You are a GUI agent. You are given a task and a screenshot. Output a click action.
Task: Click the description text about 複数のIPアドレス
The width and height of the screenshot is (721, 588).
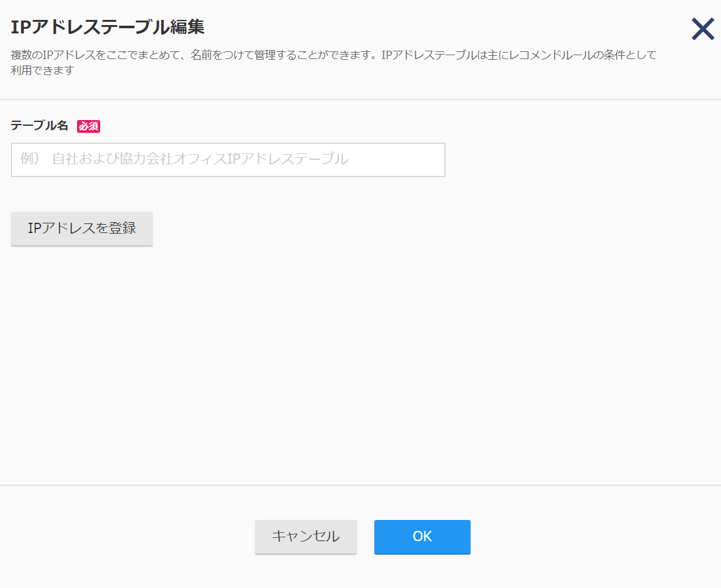pos(333,62)
